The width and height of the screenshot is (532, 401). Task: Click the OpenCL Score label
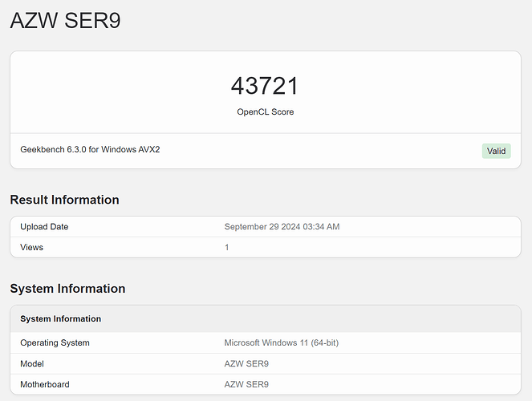tap(265, 112)
